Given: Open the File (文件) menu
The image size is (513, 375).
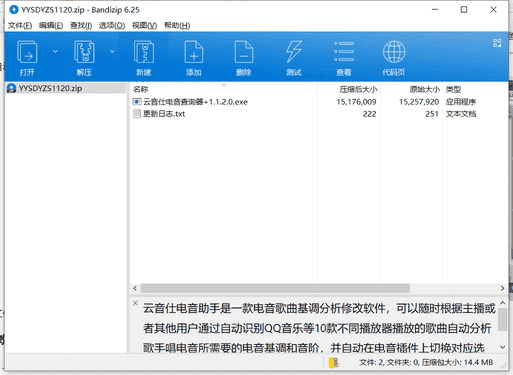Looking at the screenshot, I should point(20,25).
